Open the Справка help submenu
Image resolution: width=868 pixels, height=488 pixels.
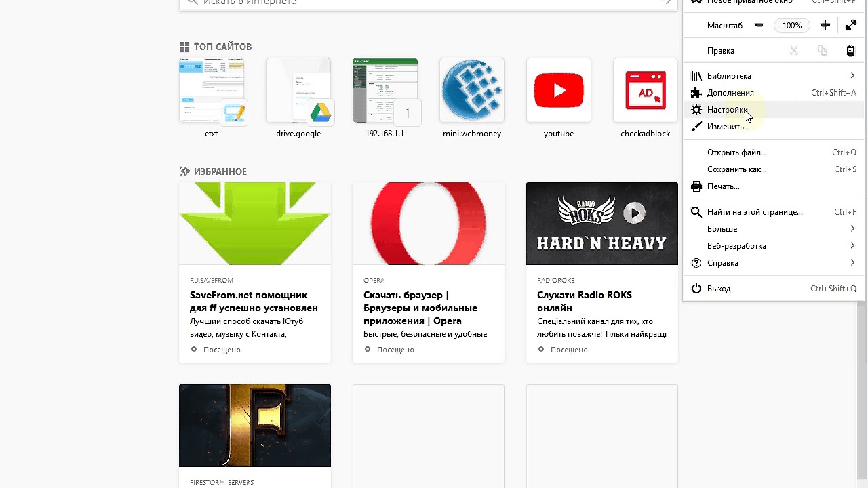pyautogui.click(x=773, y=263)
